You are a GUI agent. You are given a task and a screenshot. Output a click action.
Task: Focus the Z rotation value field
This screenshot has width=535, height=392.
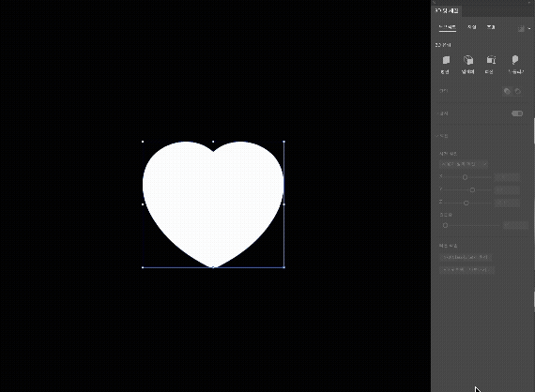507,203
